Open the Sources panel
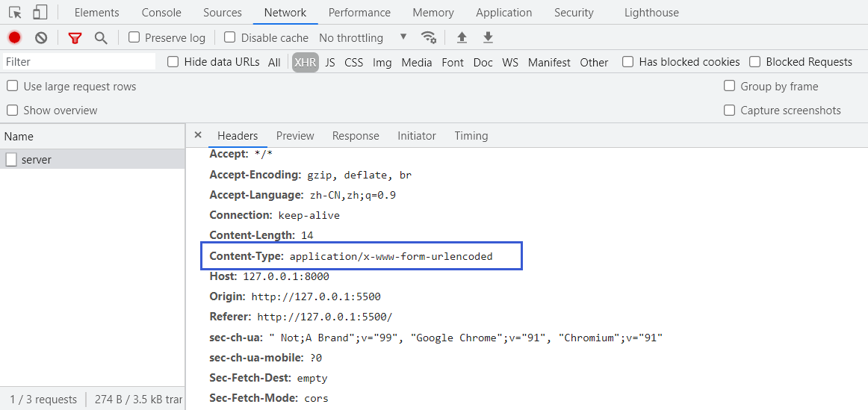This screenshot has height=410, width=868. tap(223, 12)
